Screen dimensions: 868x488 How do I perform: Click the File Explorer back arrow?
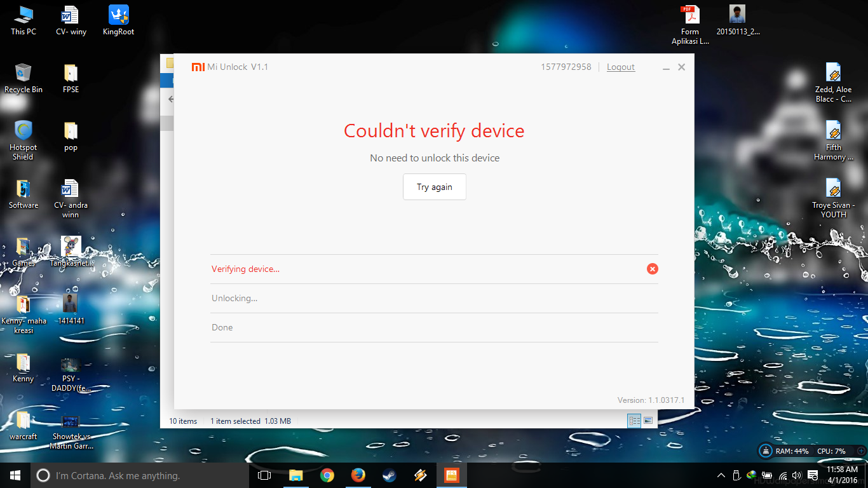170,99
